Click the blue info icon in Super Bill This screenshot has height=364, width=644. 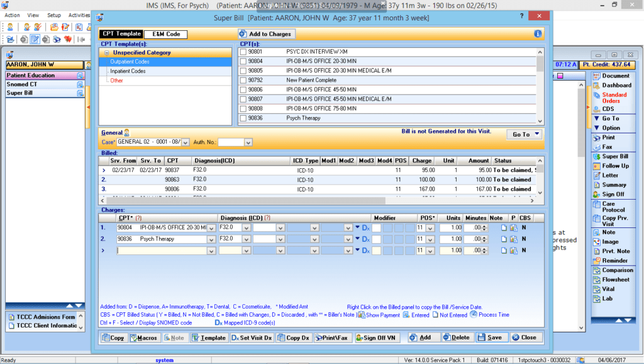pyautogui.click(x=538, y=34)
